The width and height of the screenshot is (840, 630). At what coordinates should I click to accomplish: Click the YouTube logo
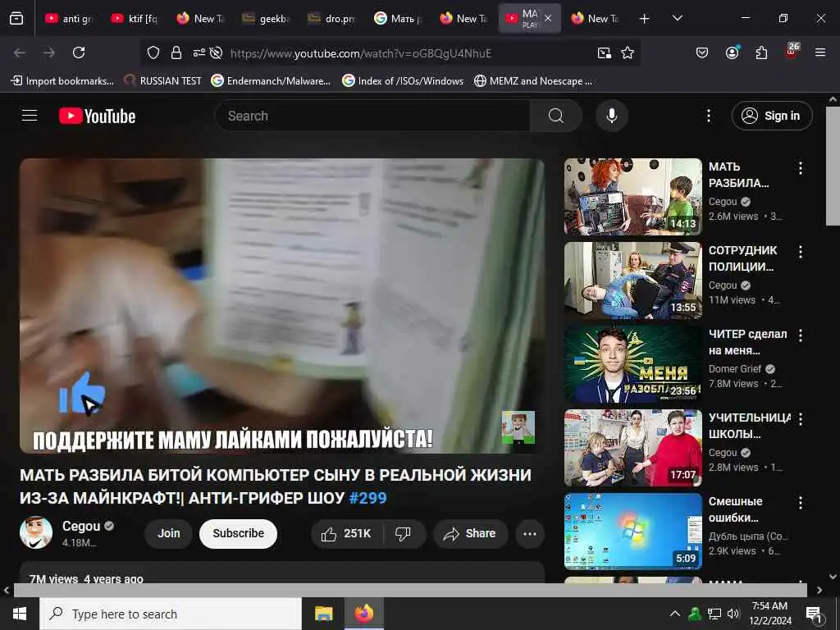pos(97,116)
